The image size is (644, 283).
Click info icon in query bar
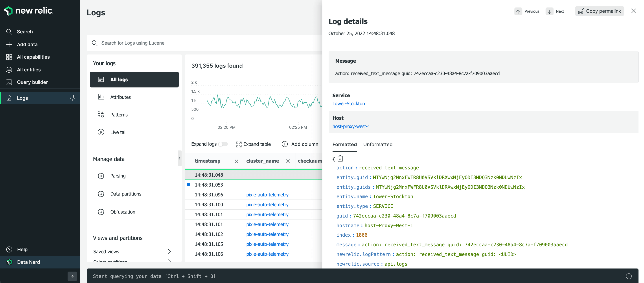629,276
